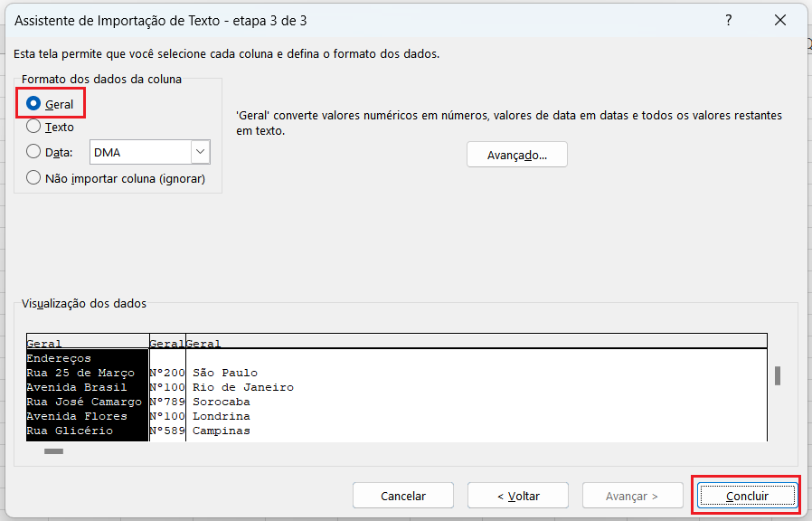Go back with the Voltar button

pyautogui.click(x=517, y=496)
